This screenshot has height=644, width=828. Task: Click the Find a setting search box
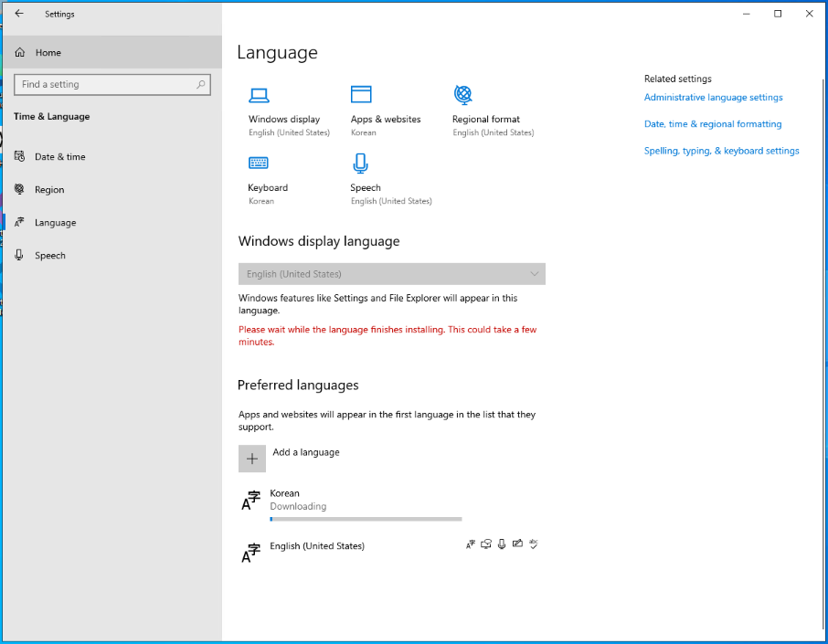tap(111, 84)
